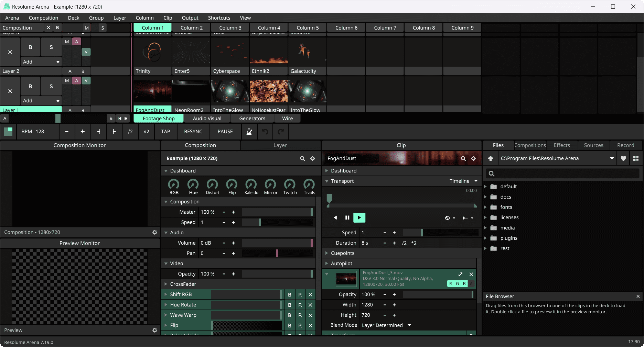Toggle the red channel R button
Viewport: 644px width, 347px height.
pyautogui.click(x=450, y=283)
